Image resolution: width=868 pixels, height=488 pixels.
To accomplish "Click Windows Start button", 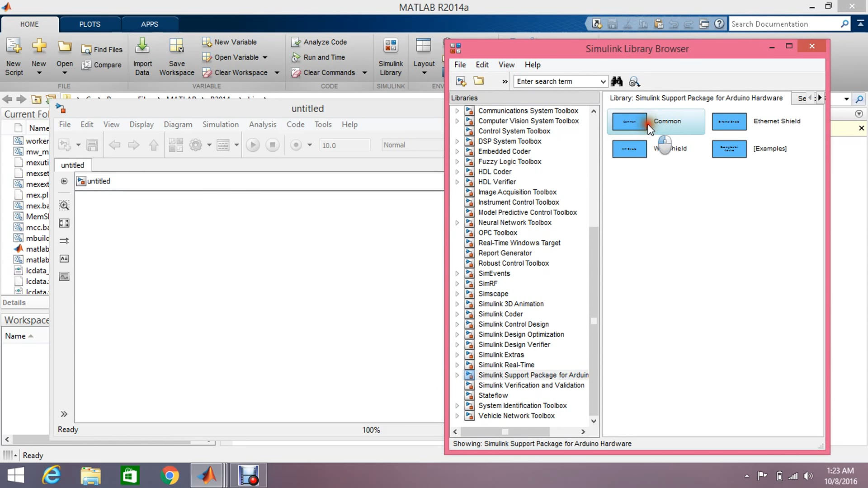I will (x=16, y=476).
